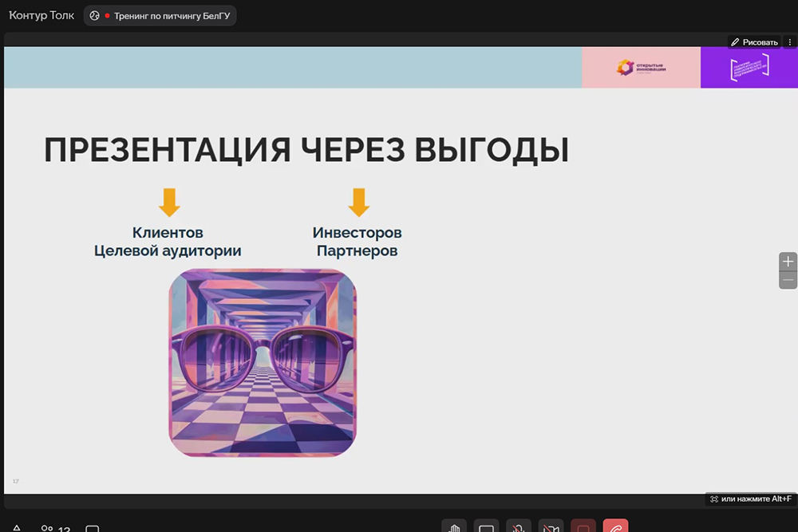Unmute the microphone
798x532 pixels.
[518, 527]
